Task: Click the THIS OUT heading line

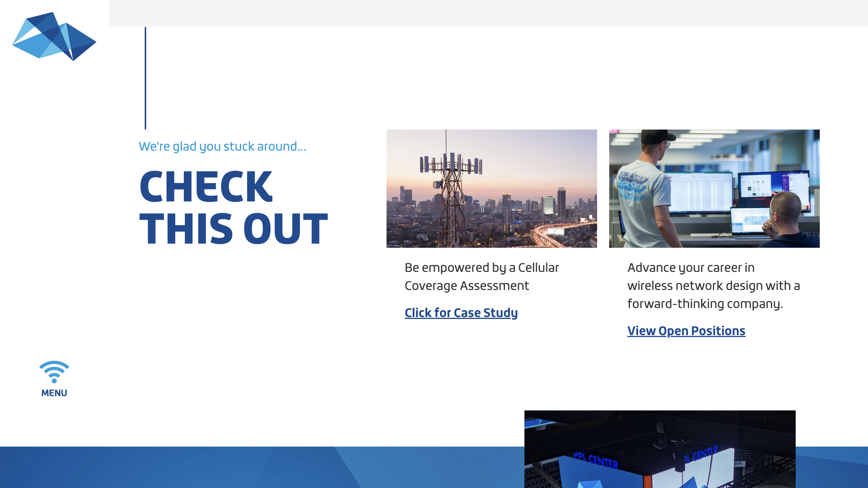Action: 234,229
